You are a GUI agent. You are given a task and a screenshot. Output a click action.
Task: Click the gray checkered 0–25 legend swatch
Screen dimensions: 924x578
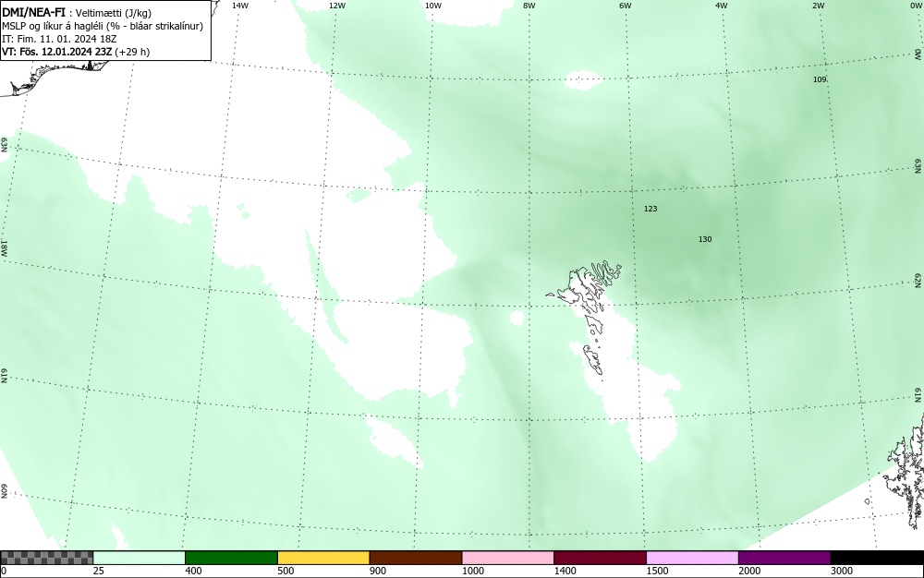(x=46, y=558)
